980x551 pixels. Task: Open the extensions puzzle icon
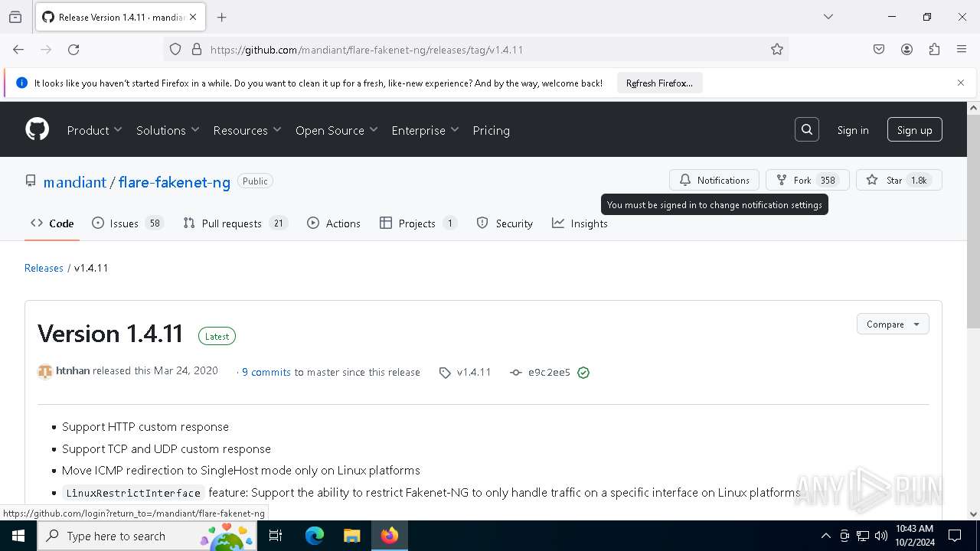pos(934,50)
